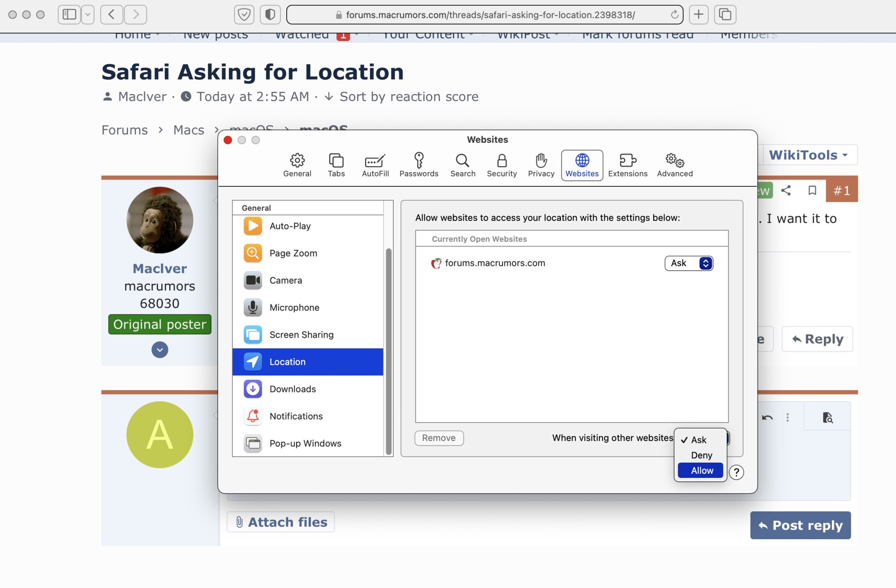896x588 pixels.
Task: Expand the WikiTools dropdown
Action: [x=809, y=155]
